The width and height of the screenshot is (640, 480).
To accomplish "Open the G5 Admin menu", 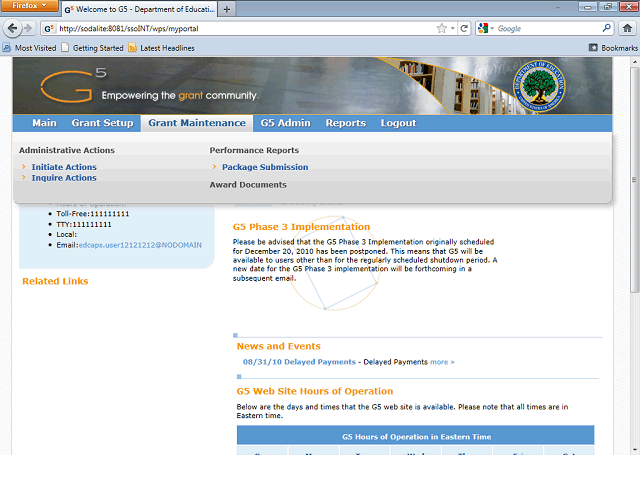I will tap(286, 123).
